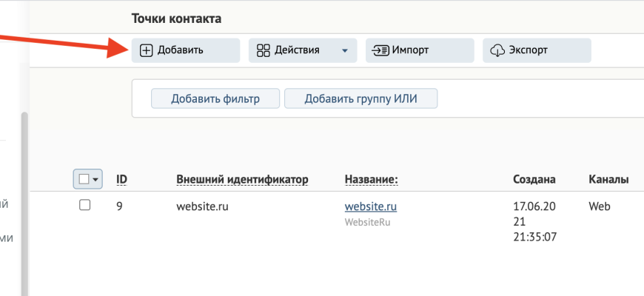
Task: Open the website.ru link in Название column
Action: (371, 206)
